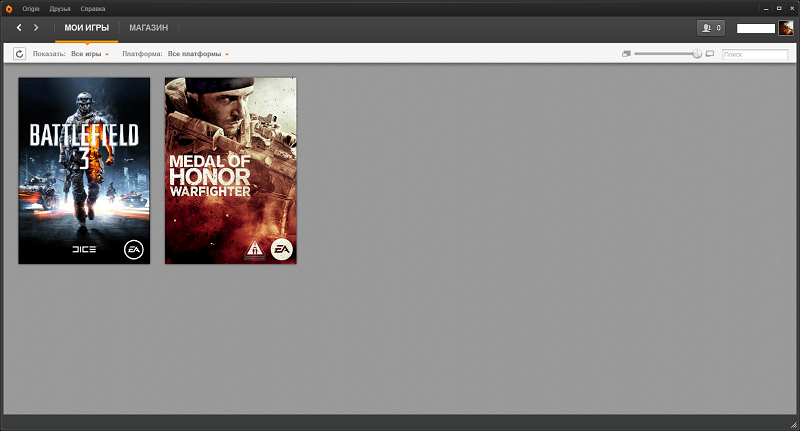800x431 pixels.
Task: Click the large tiles view icon
Action: click(710, 54)
